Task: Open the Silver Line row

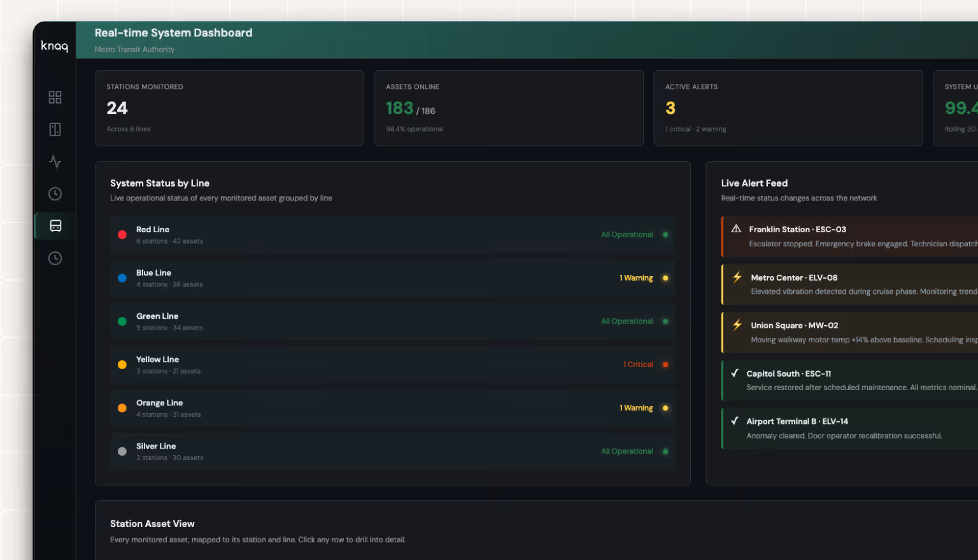Action: [393, 451]
